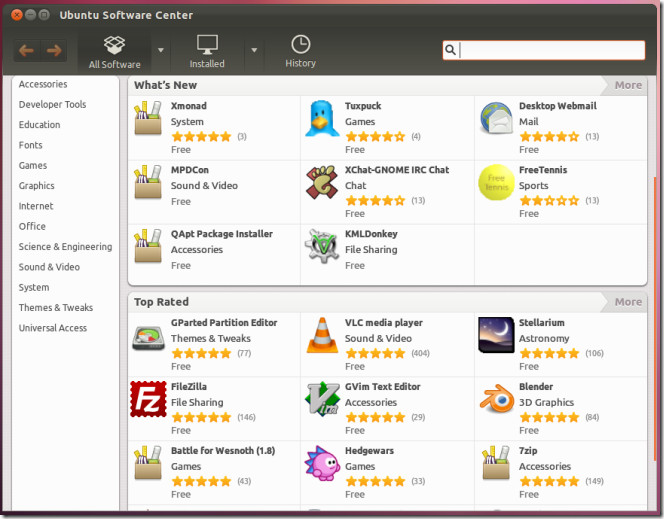Viewport: 664px width, 519px height.
Task: Click the VLC traffic cone icon
Action: click(x=322, y=335)
